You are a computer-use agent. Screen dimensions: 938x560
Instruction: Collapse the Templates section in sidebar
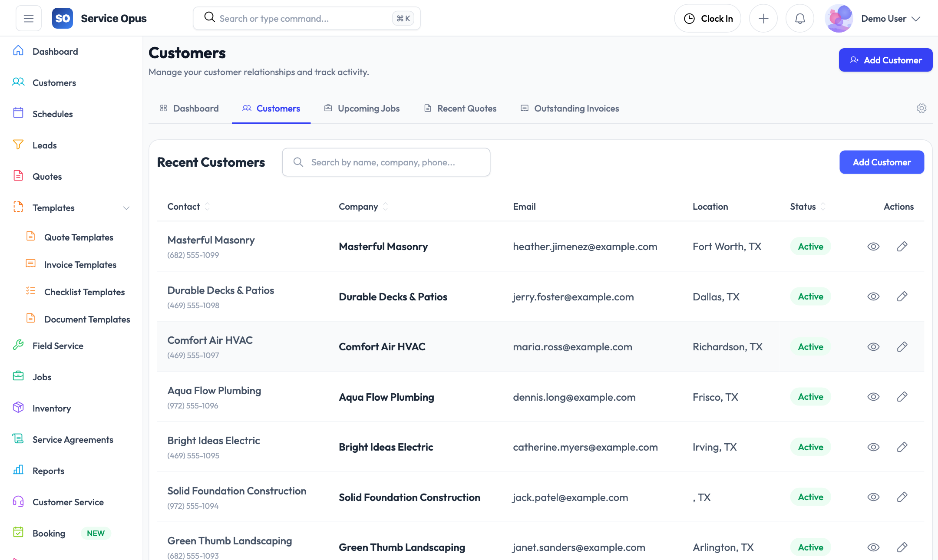pos(126,208)
